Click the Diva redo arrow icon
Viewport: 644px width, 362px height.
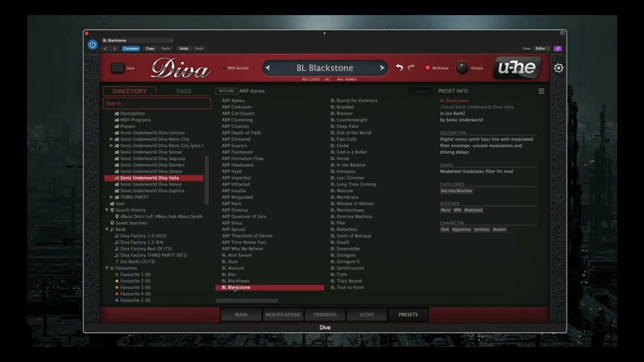(x=411, y=67)
